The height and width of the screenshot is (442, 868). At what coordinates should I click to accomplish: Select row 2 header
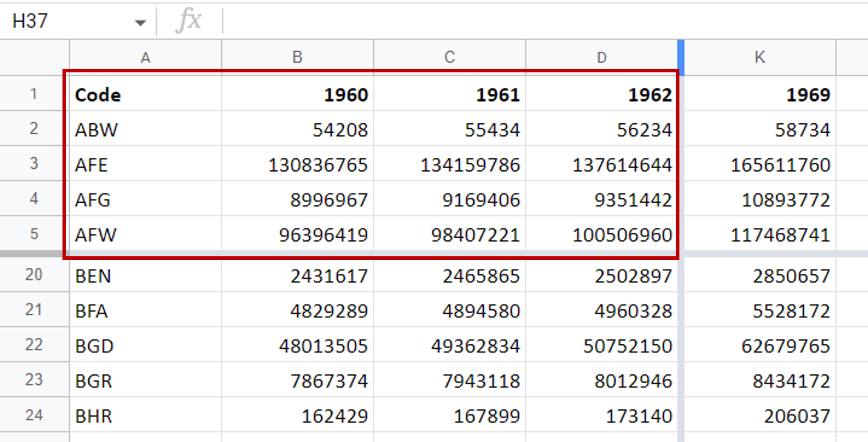pos(34,129)
